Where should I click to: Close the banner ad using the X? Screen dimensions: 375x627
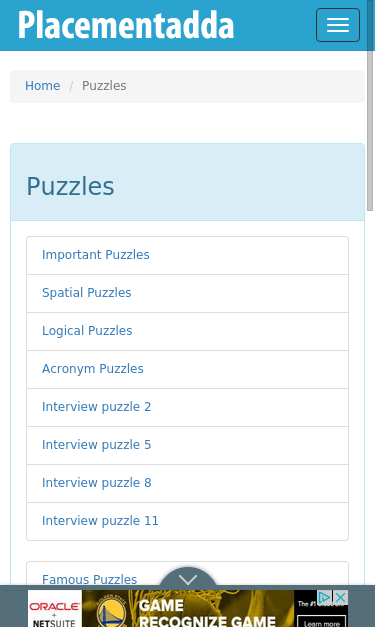click(340, 597)
